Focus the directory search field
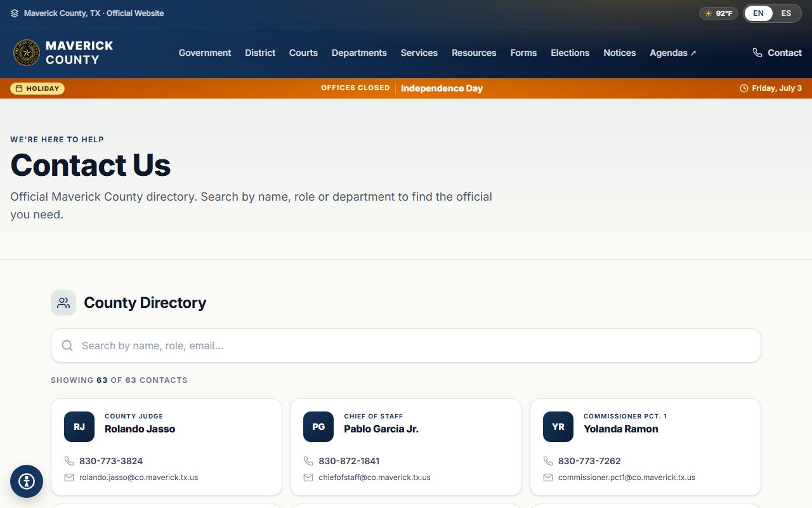The image size is (812, 508). click(406, 345)
